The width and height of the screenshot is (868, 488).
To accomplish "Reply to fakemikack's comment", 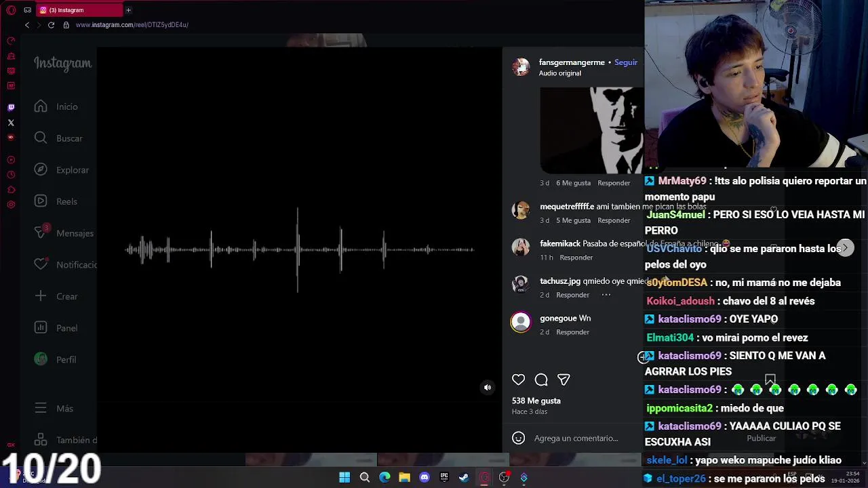I will [576, 258].
